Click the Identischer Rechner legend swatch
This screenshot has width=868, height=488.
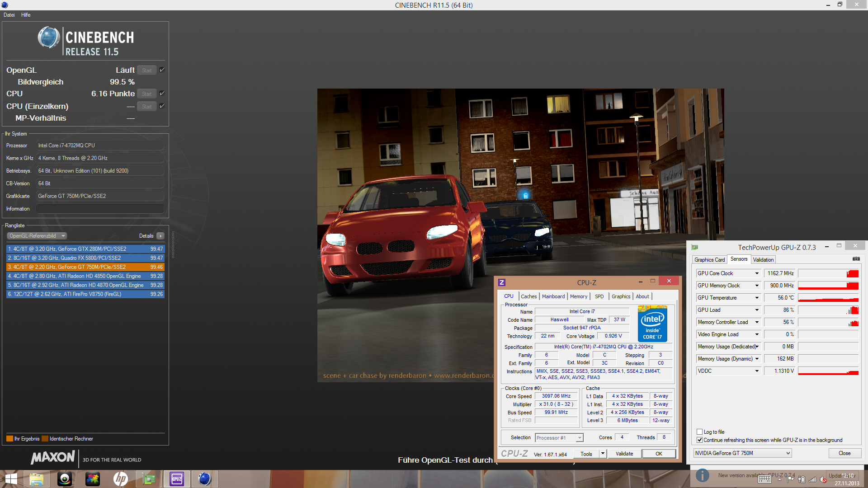pos(45,439)
